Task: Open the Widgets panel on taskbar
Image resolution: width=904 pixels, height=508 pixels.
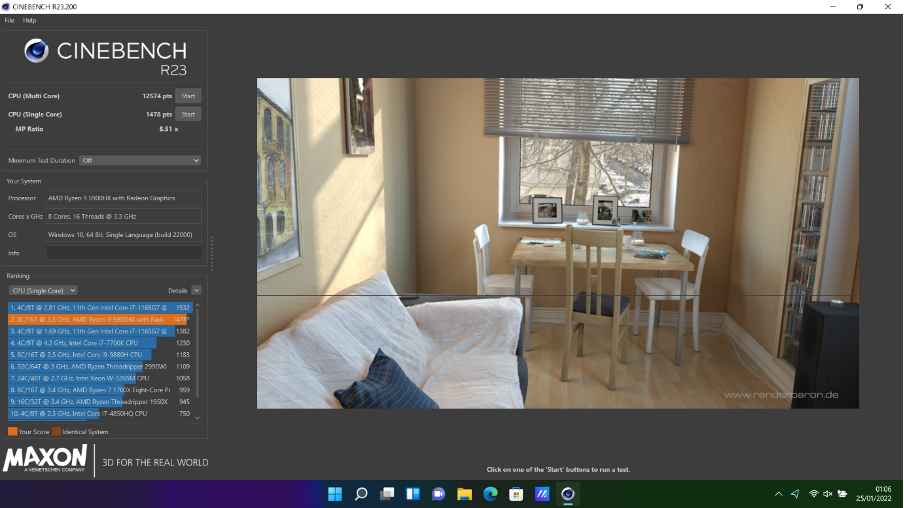Action: (413, 494)
